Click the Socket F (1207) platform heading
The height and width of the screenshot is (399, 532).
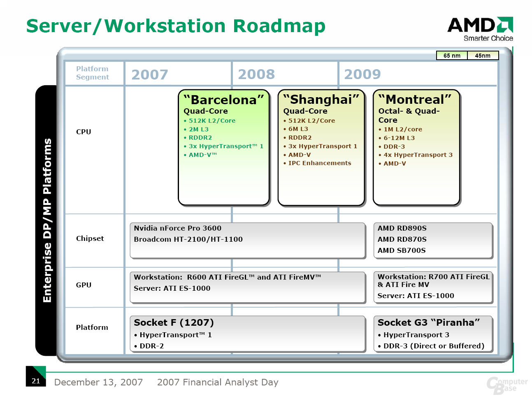tap(174, 322)
